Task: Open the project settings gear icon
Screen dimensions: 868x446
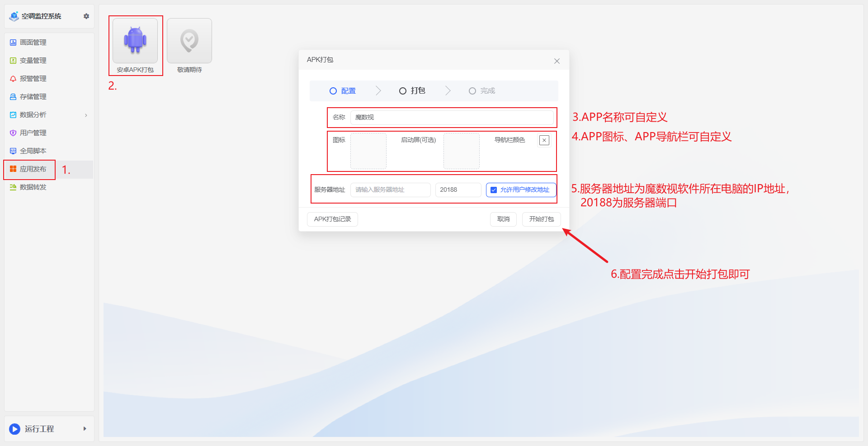Action: pyautogui.click(x=86, y=16)
